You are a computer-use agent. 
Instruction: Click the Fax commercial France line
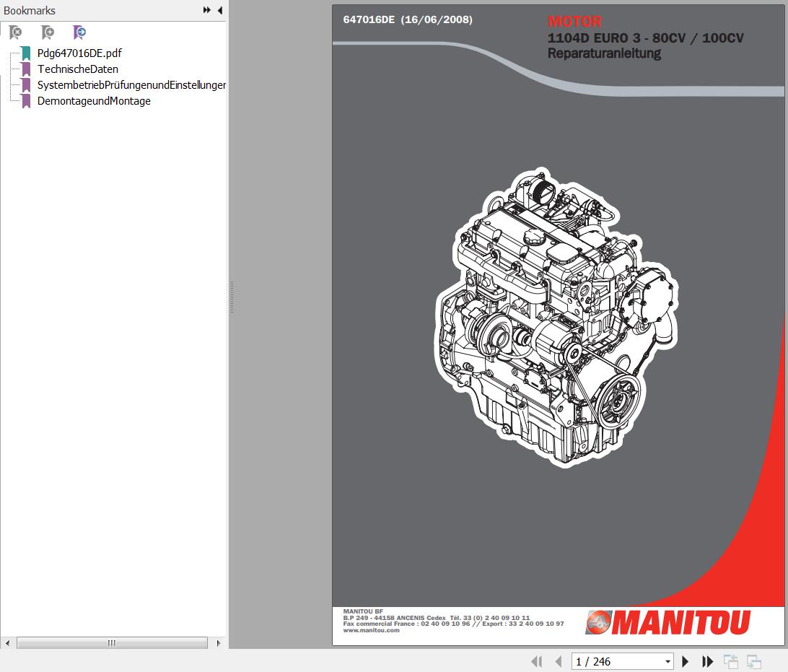[454, 624]
